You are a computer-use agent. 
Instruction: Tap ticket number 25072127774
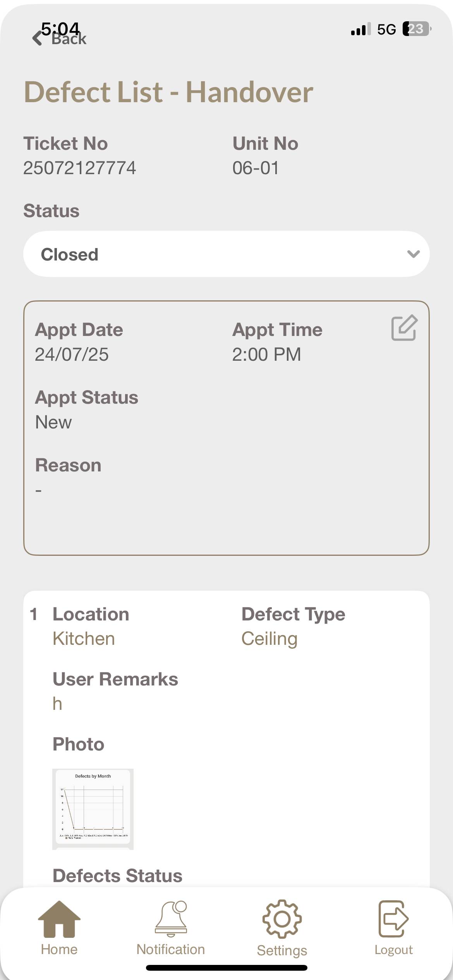(80, 168)
